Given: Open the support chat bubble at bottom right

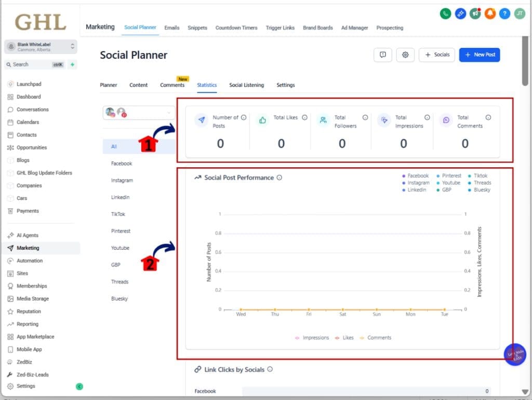Looking at the screenshot, I should click(515, 355).
